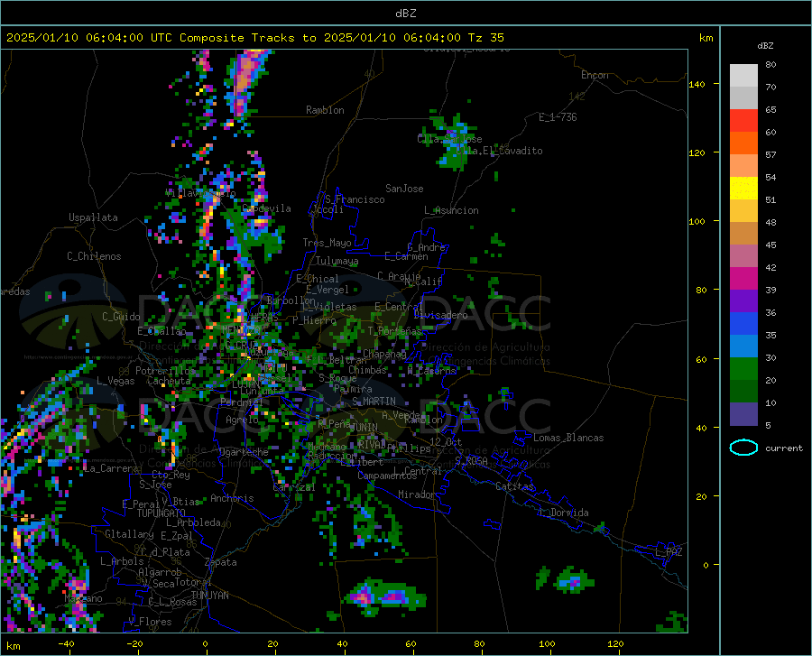The height and width of the screenshot is (656, 812).
Task: Click the TUPUNGATO city label
Action: (161, 513)
